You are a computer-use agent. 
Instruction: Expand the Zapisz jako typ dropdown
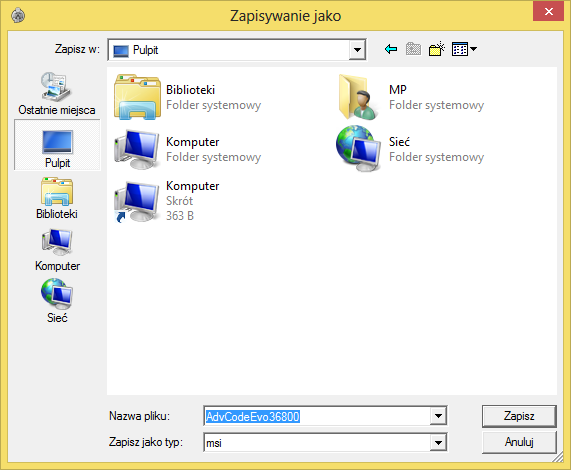point(438,442)
